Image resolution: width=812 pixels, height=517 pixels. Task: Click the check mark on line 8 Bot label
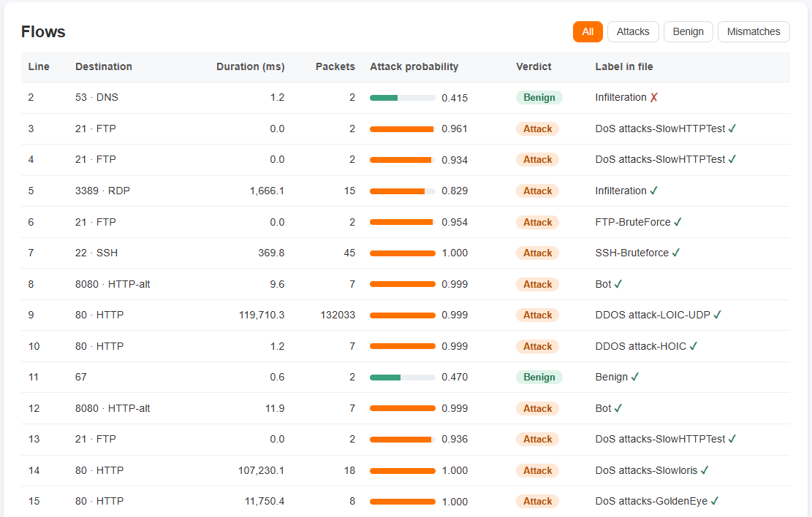tap(618, 284)
